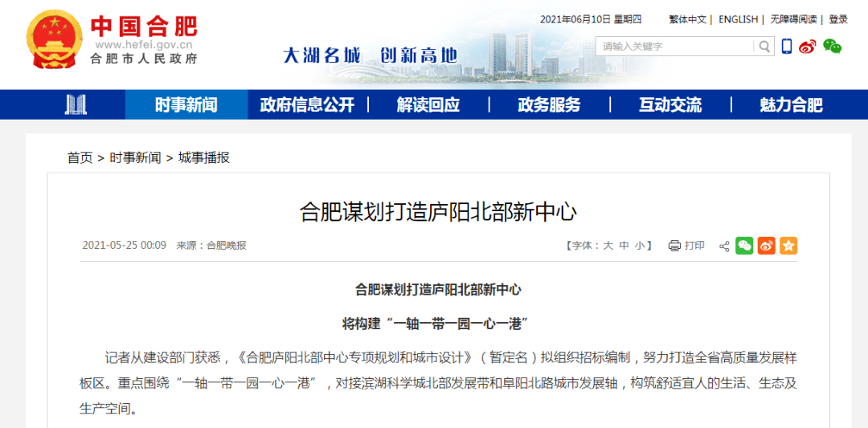Click the building home icon in navigation bar

[x=76, y=104]
